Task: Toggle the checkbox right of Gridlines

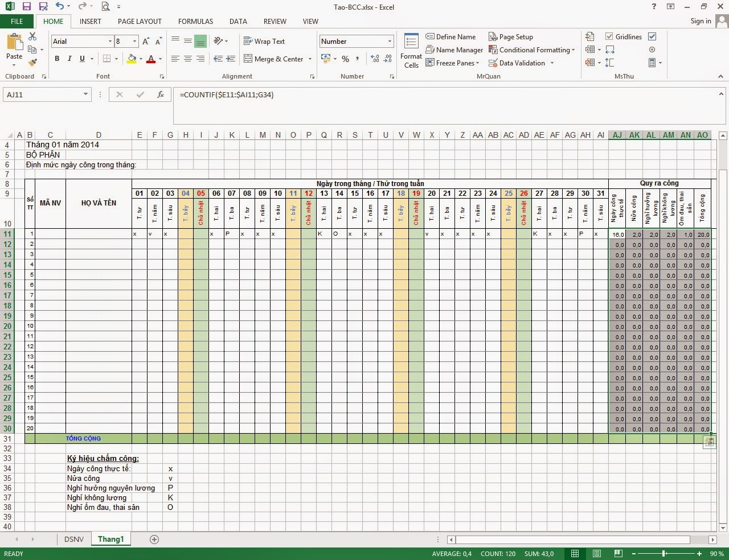Action: (652, 36)
